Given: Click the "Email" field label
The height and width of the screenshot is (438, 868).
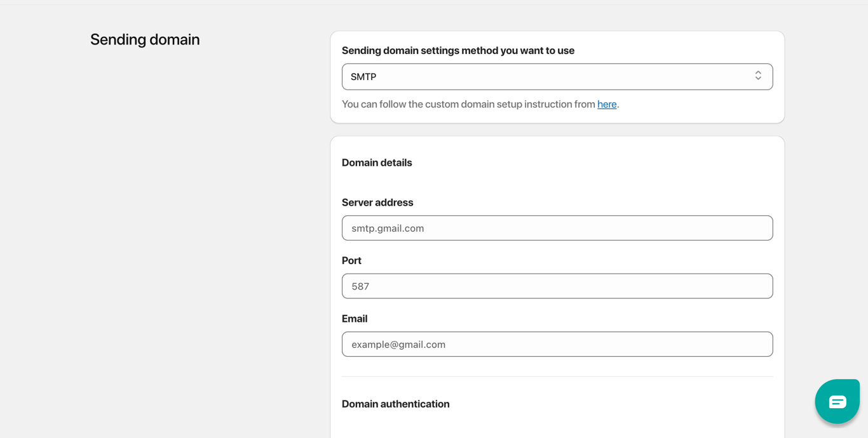Looking at the screenshot, I should point(355,319).
